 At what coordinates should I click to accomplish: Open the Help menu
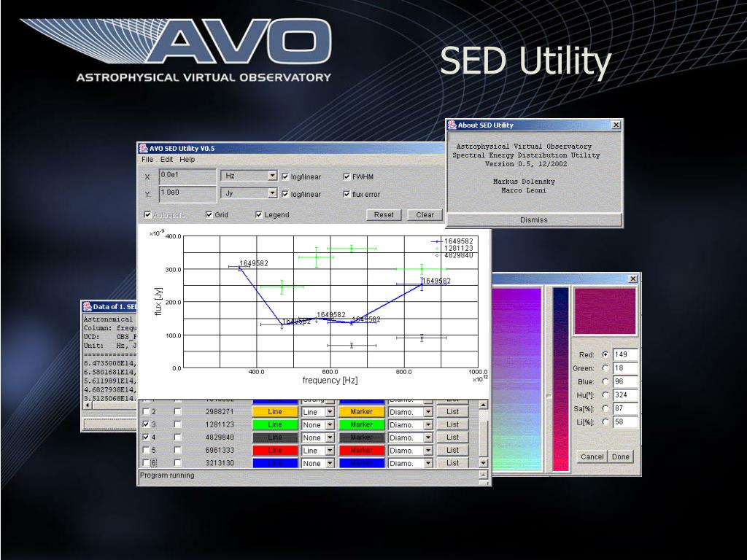point(187,160)
